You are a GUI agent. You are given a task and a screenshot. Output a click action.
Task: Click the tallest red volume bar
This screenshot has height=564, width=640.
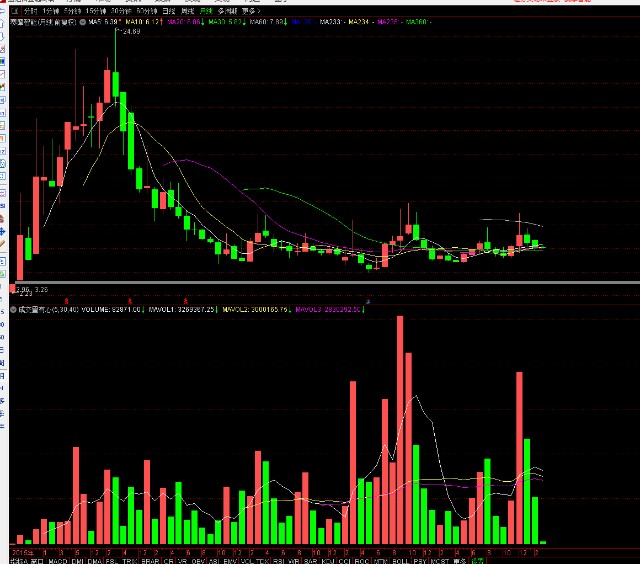coord(400,430)
